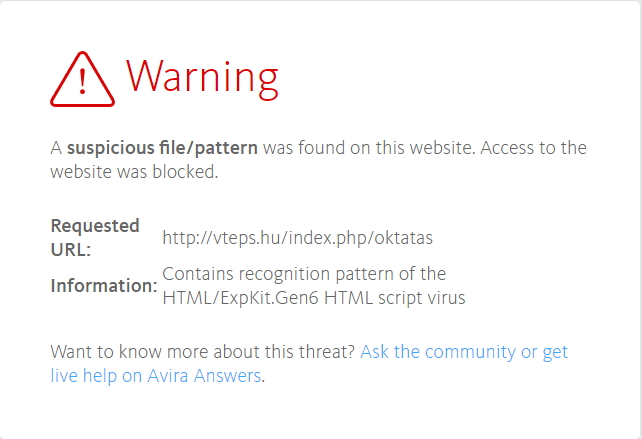The height and width of the screenshot is (439, 642).
Task: Click the bold Requested label word
Action: [95, 226]
